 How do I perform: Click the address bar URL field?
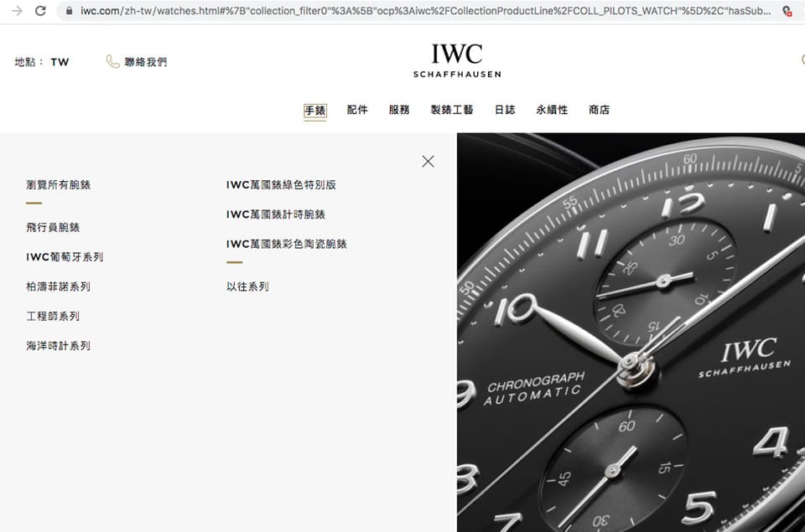point(425,11)
